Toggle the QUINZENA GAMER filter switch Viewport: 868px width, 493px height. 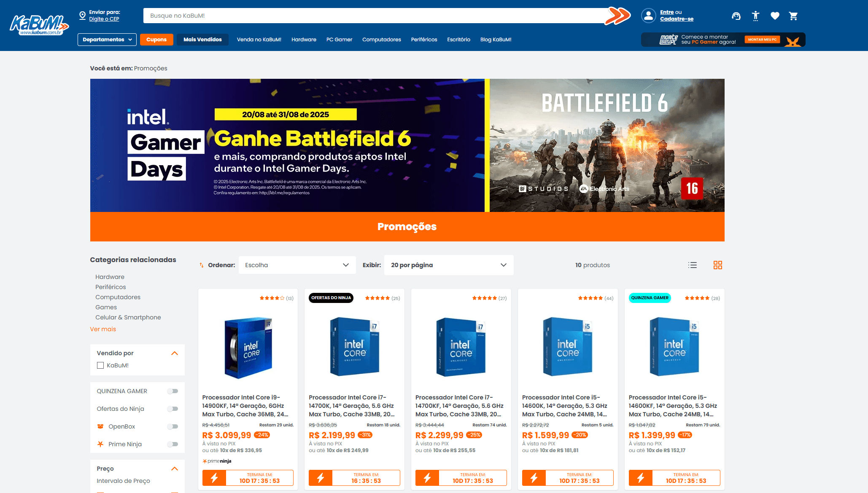pos(173,391)
